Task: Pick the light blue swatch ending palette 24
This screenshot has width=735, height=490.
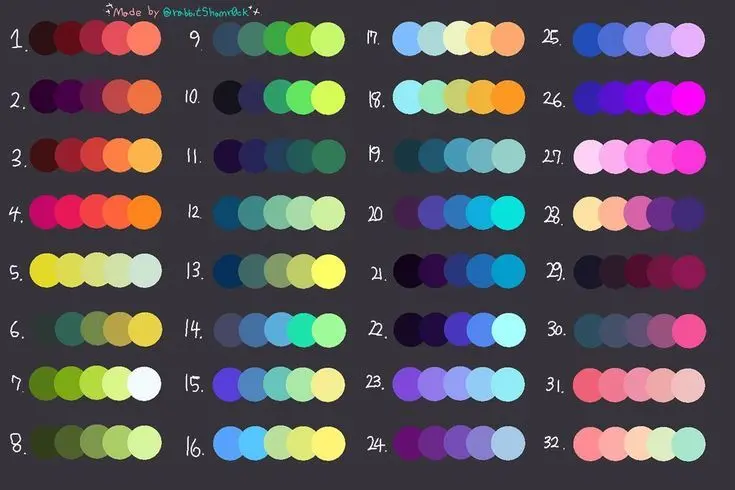Action: pyautogui.click(x=508, y=443)
